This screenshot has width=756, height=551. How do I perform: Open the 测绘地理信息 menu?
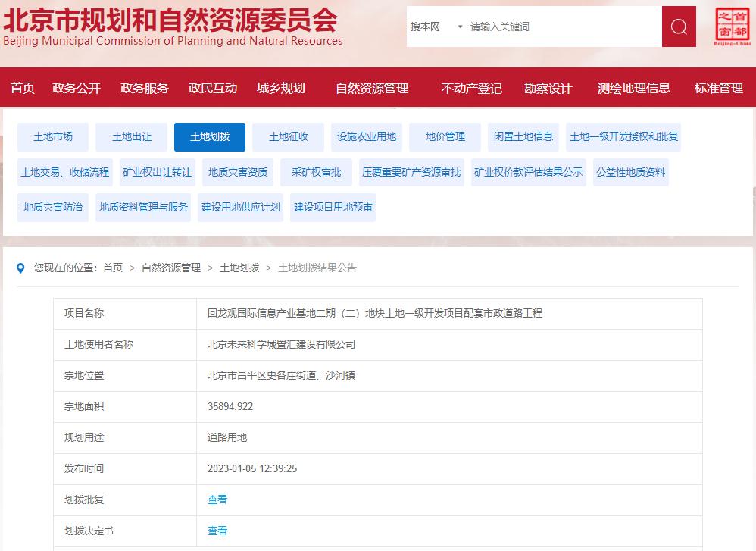(x=633, y=88)
